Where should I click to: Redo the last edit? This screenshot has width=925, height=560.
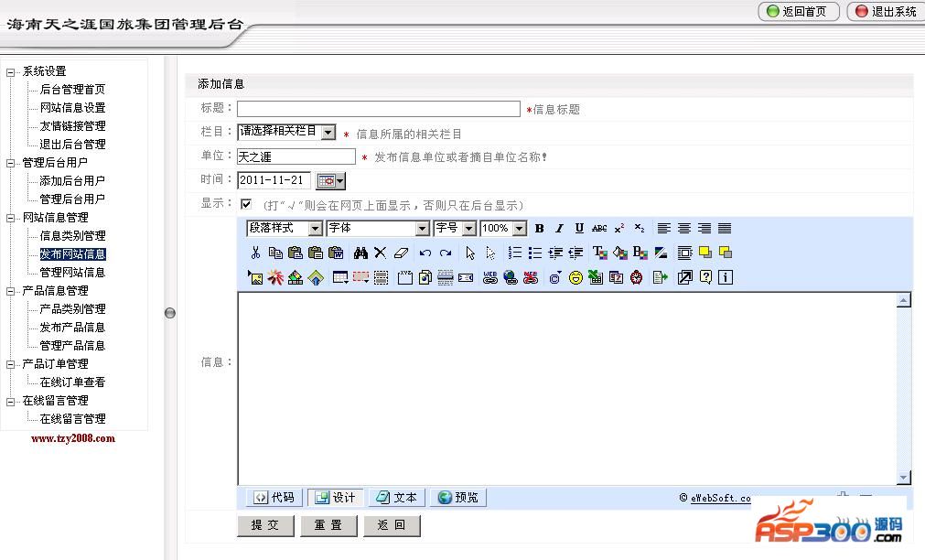click(446, 253)
